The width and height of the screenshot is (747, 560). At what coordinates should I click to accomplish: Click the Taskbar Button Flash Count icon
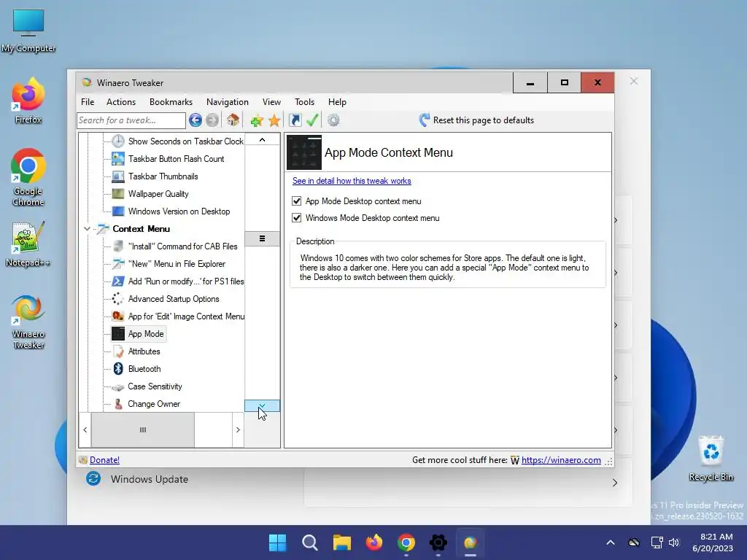118,158
